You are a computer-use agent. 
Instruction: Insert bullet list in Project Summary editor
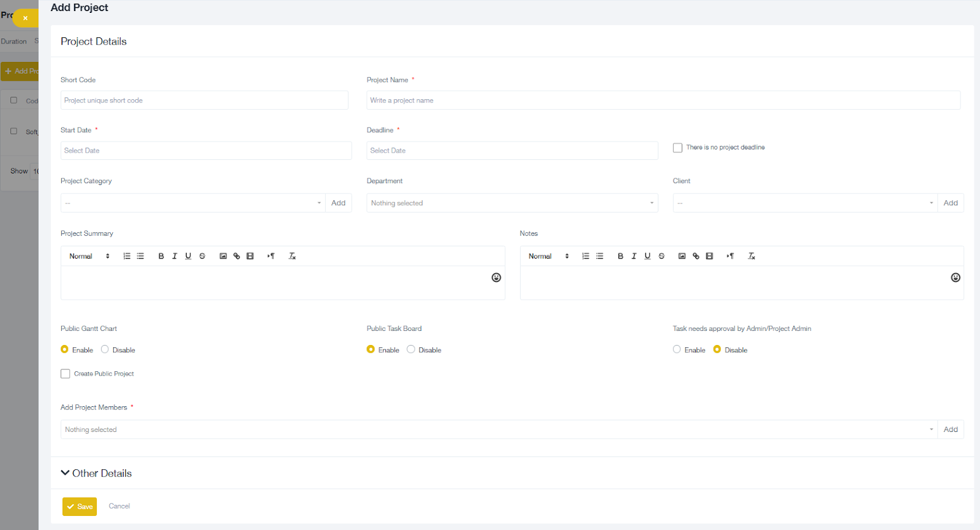point(140,256)
